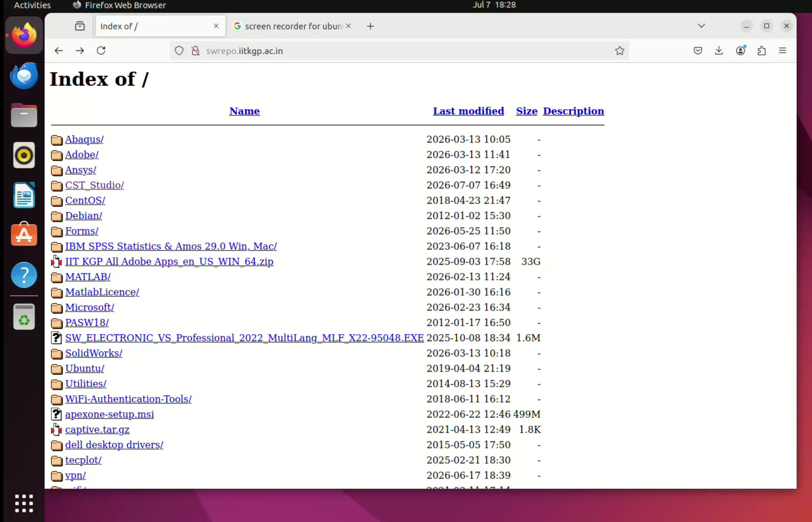Browse the Ubuntu/ directory
The image size is (812, 522).
pos(85,368)
